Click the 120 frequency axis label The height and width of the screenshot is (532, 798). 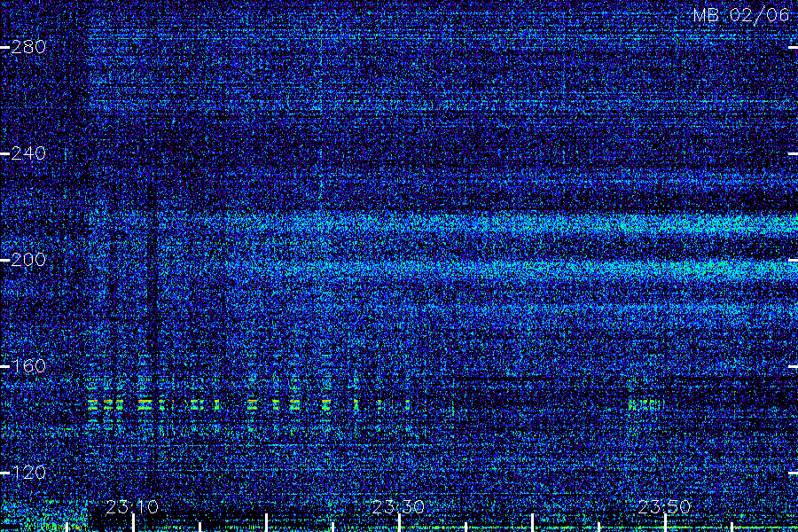[28, 473]
